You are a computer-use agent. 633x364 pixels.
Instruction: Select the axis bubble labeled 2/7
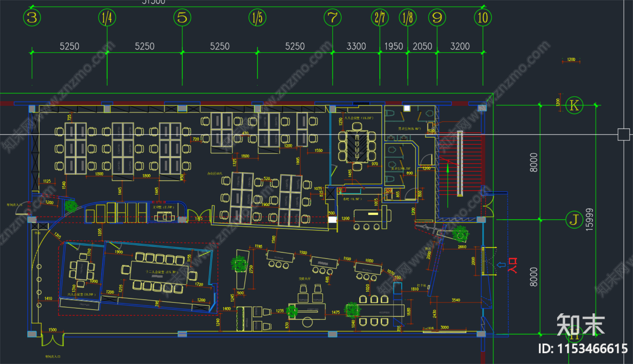(x=380, y=18)
